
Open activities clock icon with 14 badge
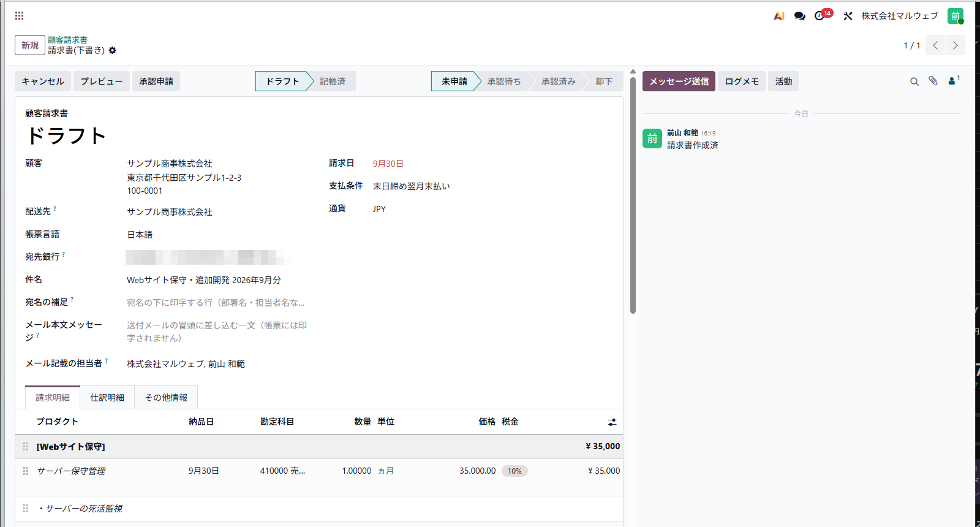point(823,15)
